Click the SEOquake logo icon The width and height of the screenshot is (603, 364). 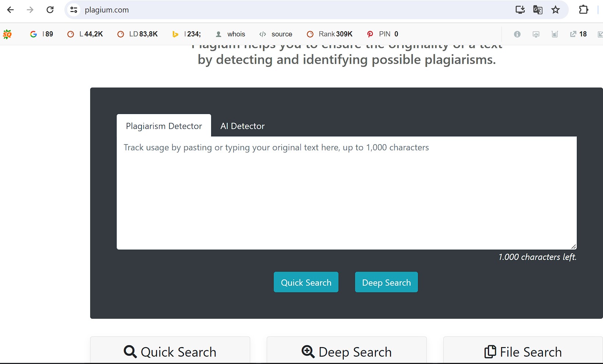pyautogui.click(x=7, y=34)
